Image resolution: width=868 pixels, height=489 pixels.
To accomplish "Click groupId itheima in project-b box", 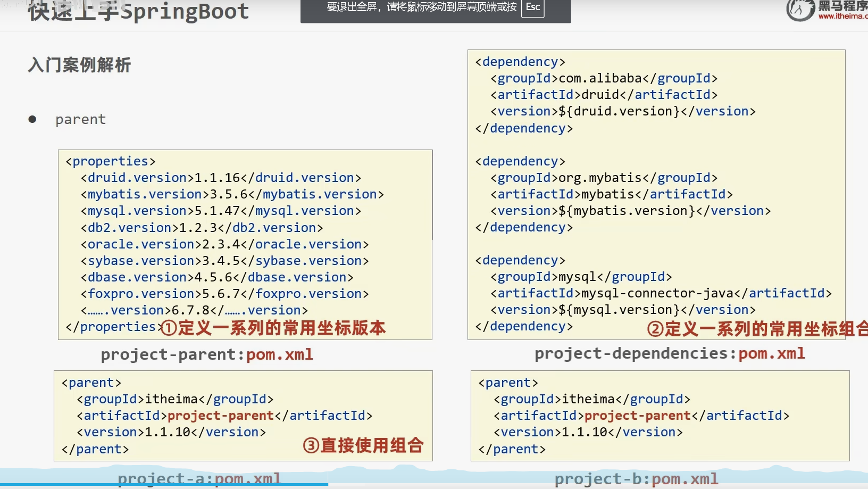I will coord(592,399).
